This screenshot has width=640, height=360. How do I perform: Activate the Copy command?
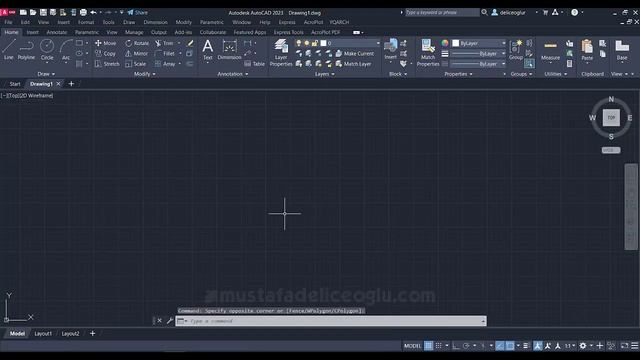point(105,53)
